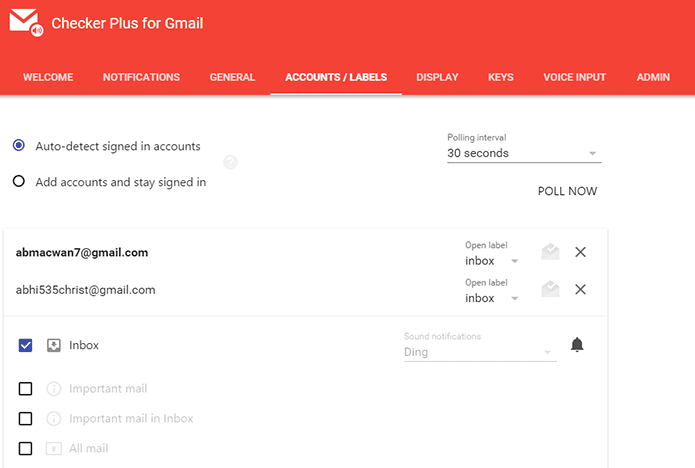Remove the abmacwan7@gmail.com account with X
The image size is (695, 468).
(x=580, y=252)
